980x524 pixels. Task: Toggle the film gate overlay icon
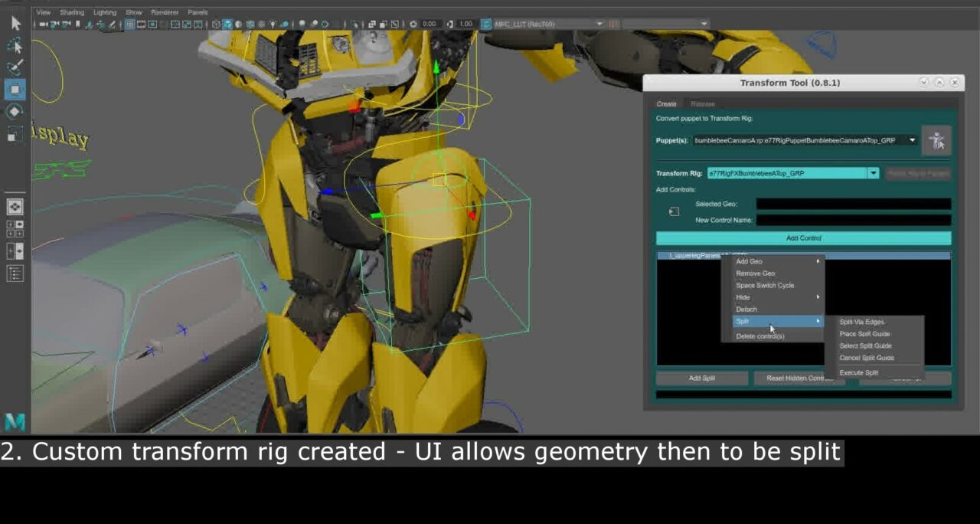coord(142,25)
